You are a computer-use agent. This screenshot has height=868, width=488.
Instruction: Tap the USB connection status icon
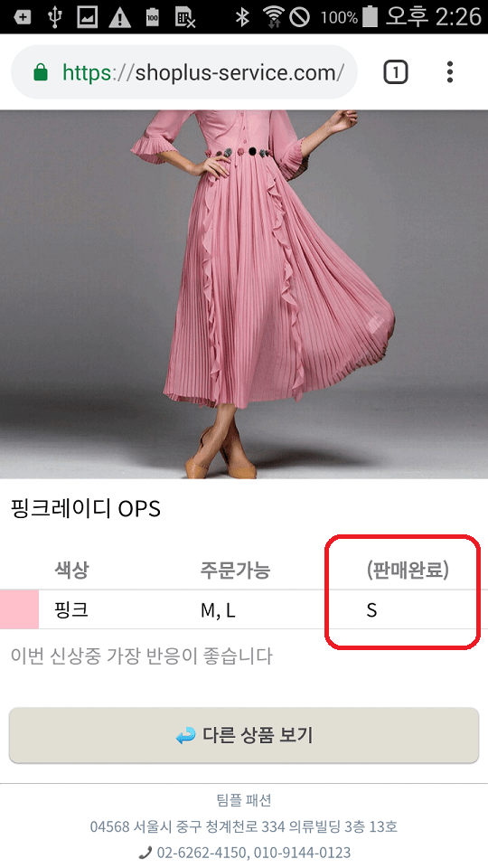pos(54,17)
